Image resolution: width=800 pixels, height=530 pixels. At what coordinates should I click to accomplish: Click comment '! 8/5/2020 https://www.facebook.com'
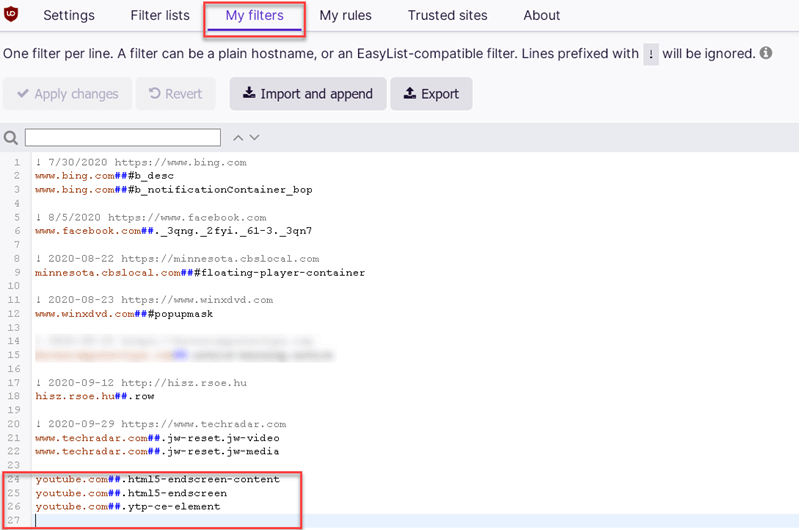pos(151,218)
